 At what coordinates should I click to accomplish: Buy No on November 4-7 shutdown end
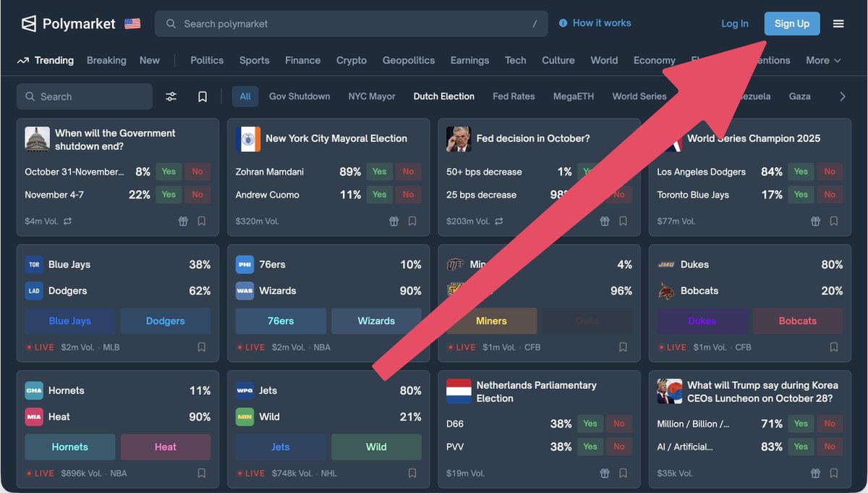pos(197,194)
